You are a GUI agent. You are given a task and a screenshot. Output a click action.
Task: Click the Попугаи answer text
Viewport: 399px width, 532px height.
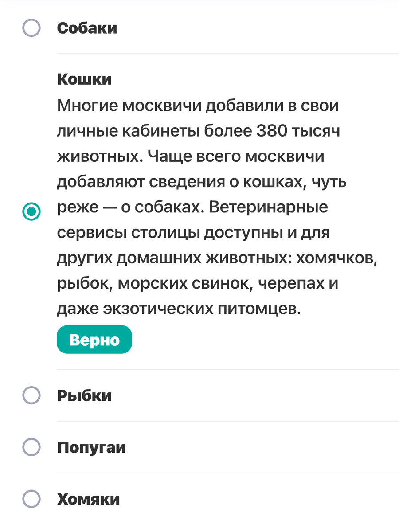(91, 447)
